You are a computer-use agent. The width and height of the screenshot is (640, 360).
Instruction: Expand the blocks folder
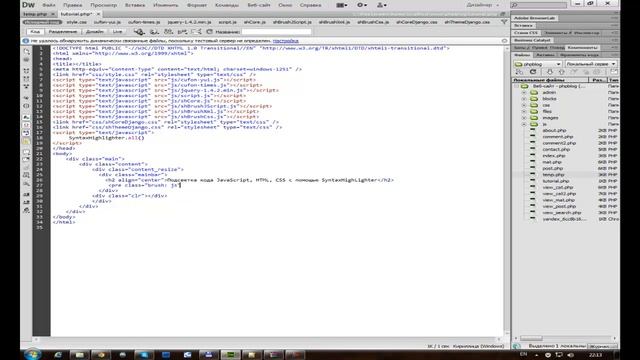tap(524, 99)
